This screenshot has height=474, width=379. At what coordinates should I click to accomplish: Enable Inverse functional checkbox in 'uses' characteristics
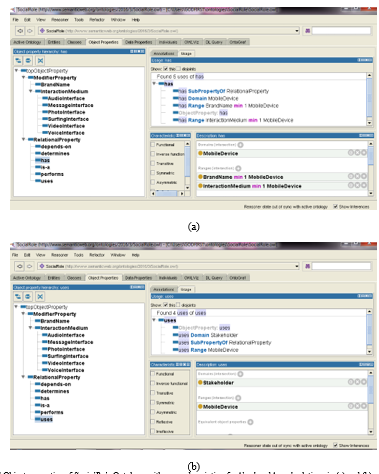153,383
